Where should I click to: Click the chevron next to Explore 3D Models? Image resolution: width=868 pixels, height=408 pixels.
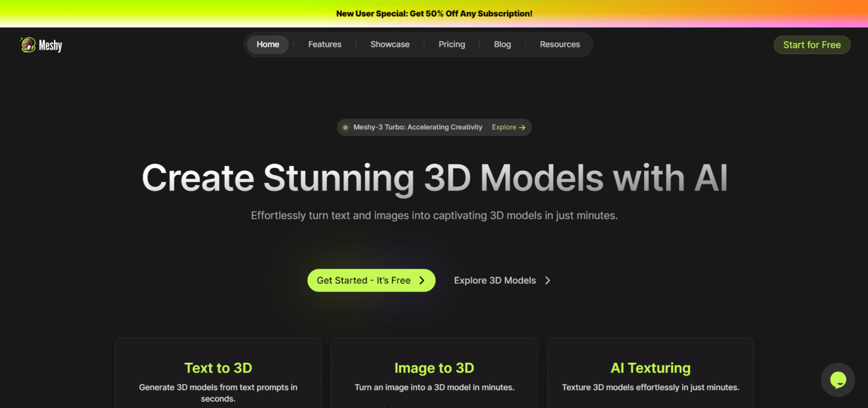[x=547, y=280]
